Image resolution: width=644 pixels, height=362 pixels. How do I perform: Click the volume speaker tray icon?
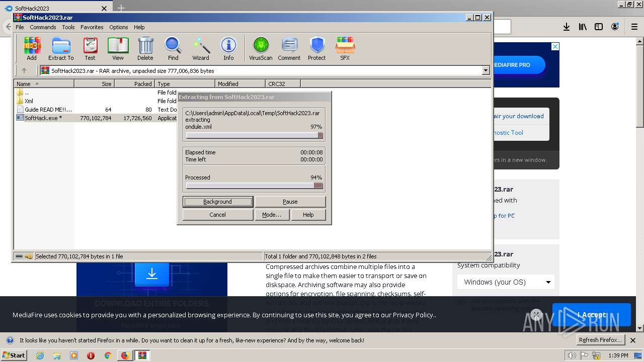pos(572,355)
